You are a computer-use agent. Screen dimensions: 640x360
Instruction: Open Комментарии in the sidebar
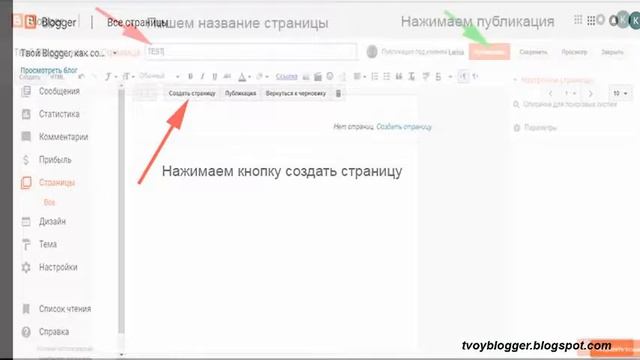(x=63, y=137)
